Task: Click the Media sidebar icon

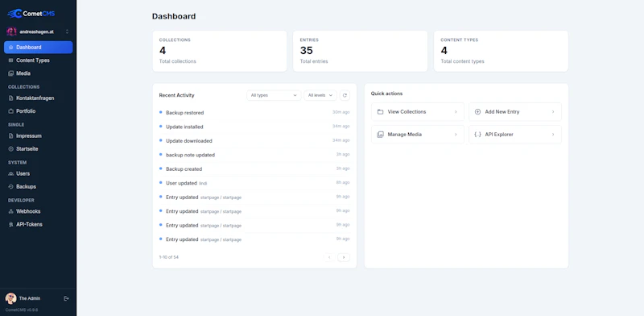Action: [10, 73]
